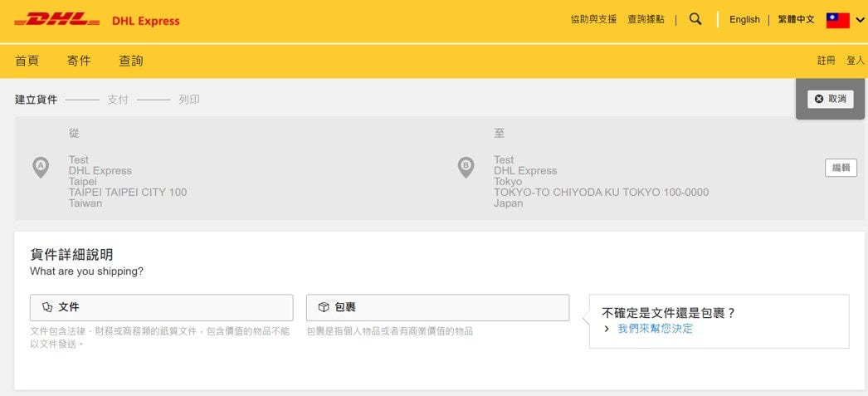Click 不確定是文件還是包裹？ text

click(669, 313)
